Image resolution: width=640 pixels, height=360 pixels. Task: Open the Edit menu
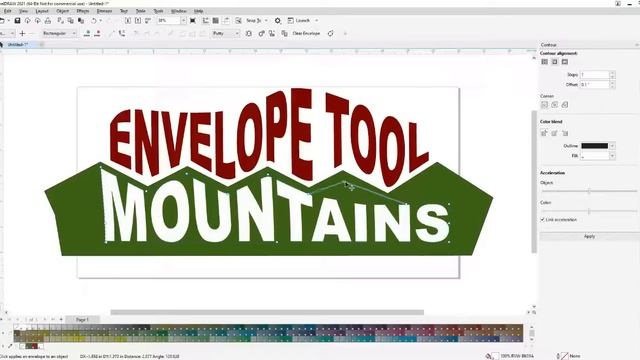(7, 11)
